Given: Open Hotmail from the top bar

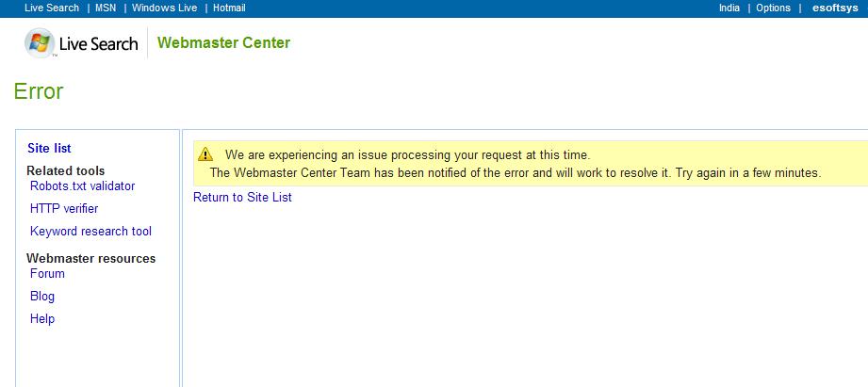Looking at the screenshot, I should point(229,8).
